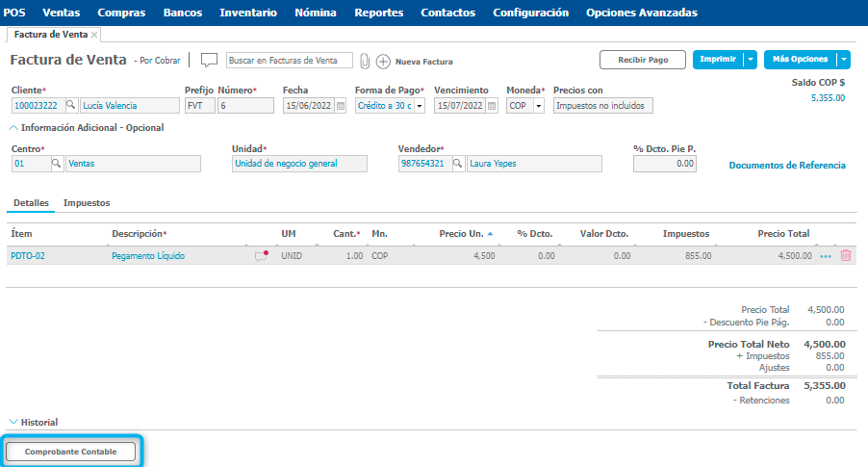
Task: Expand the Imprimir dropdown arrow
Action: tap(751, 60)
